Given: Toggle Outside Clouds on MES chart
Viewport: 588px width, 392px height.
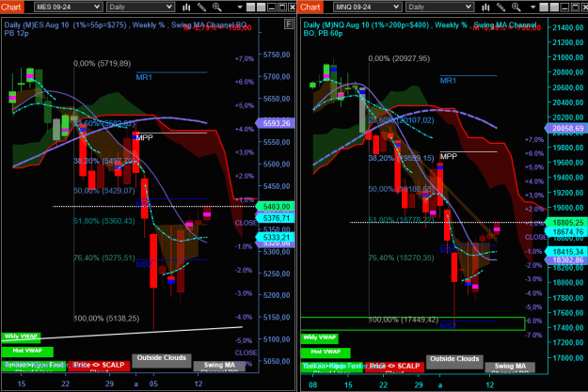Looking at the screenshot, I should point(162,359).
